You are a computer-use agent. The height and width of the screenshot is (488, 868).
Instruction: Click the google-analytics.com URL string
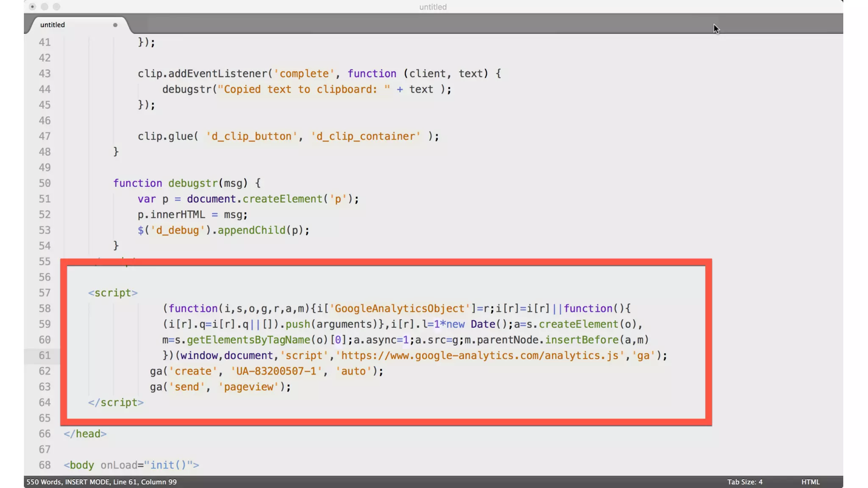(480, 355)
